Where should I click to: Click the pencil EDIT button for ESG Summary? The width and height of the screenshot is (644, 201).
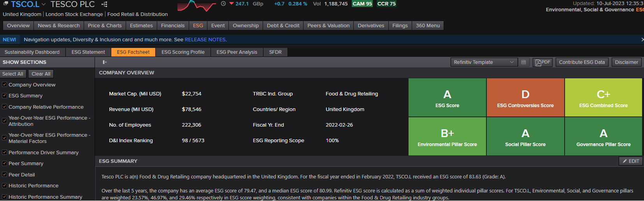click(x=630, y=161)
